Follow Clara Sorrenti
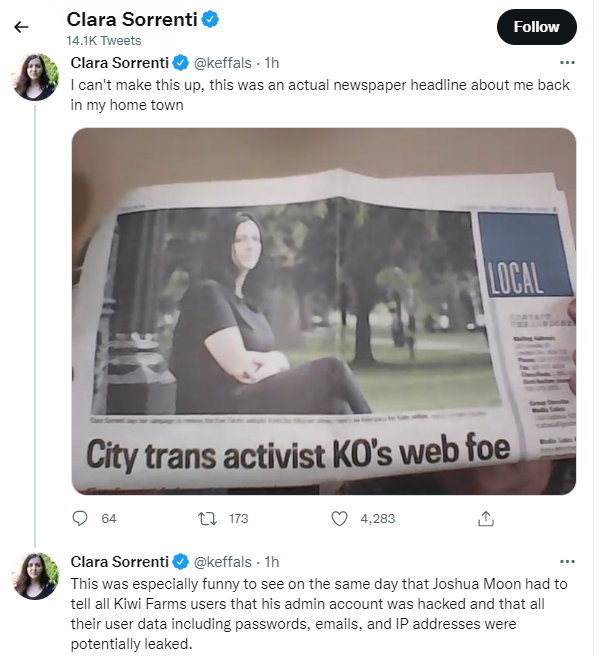 [536, 27]
